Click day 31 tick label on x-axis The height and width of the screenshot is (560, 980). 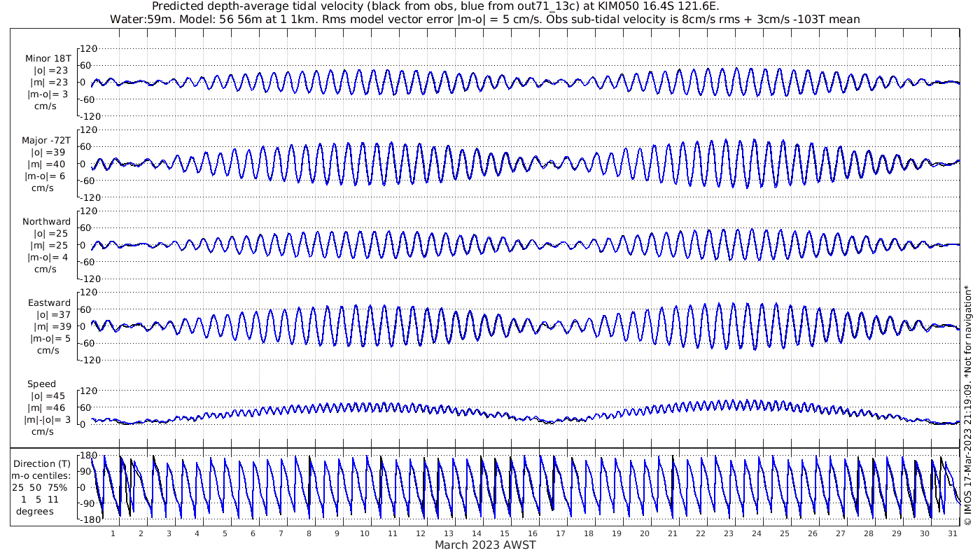pyautogui.click(x=953, y=533)
